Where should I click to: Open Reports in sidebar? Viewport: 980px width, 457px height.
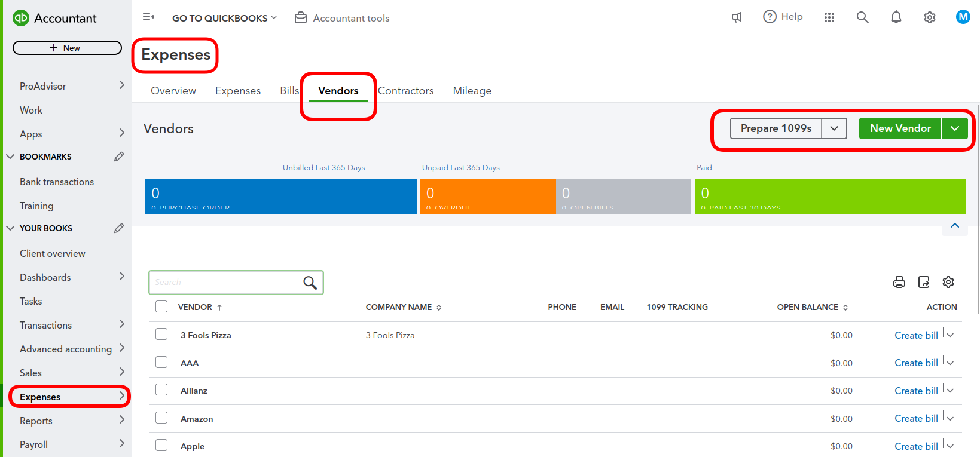pos(36,421)
